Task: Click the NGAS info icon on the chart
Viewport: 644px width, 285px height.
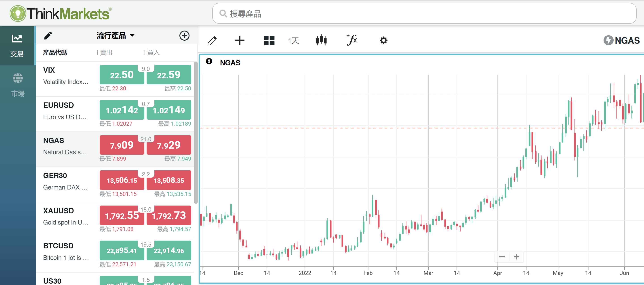Action: coord(209,61)
